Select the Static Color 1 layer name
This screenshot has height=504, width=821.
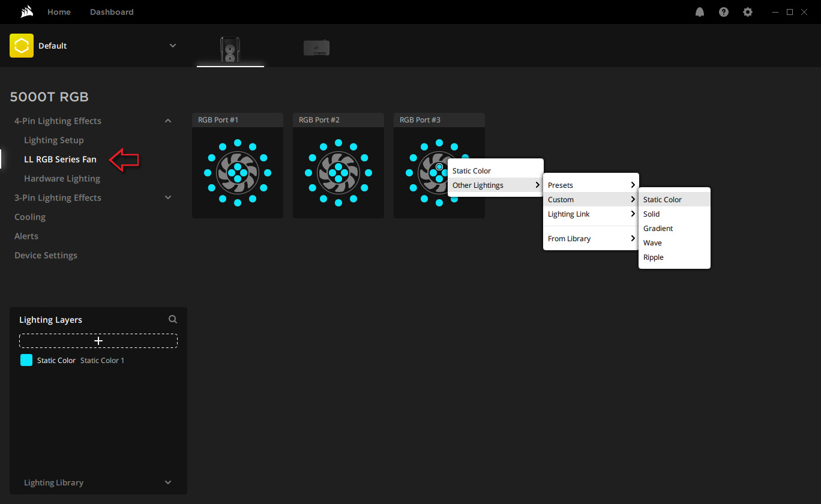tap(103, 361)
